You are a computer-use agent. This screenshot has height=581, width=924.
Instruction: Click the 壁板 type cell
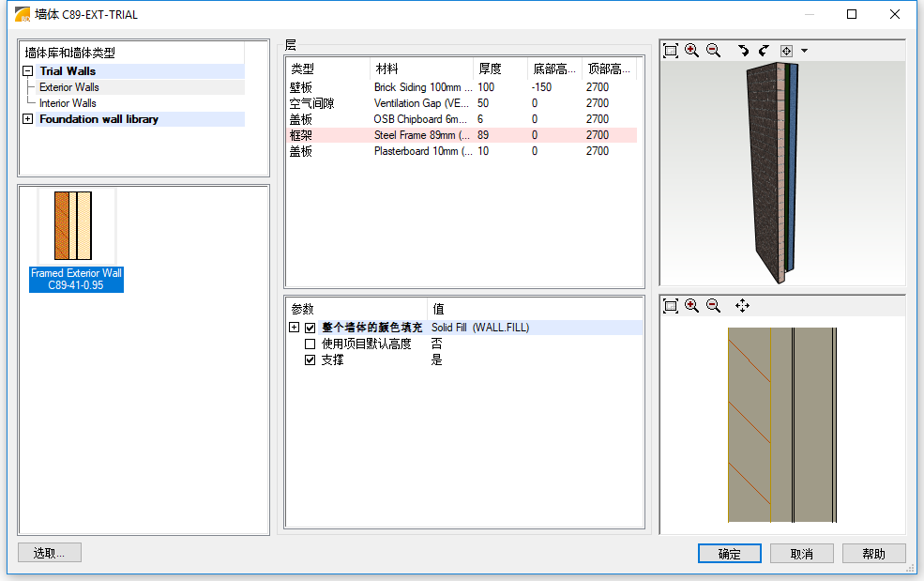point(301,87)
